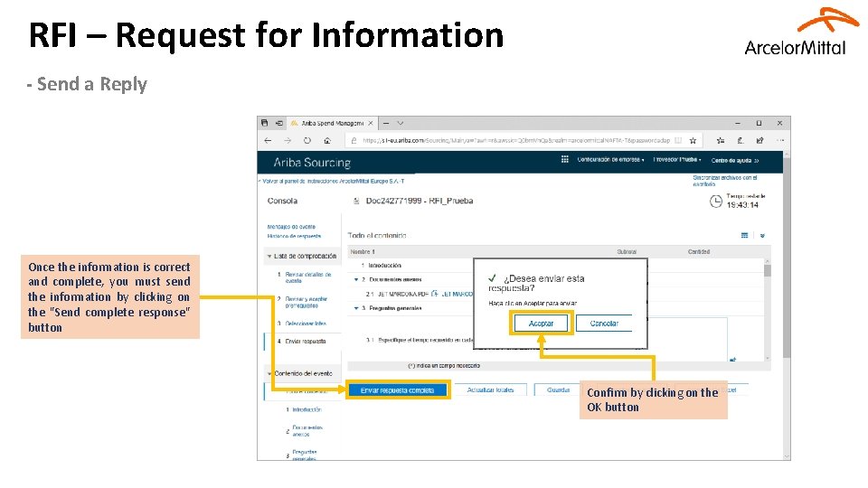Click Sincronizar archivos con el escritorio link

click(x=724, y=181)
